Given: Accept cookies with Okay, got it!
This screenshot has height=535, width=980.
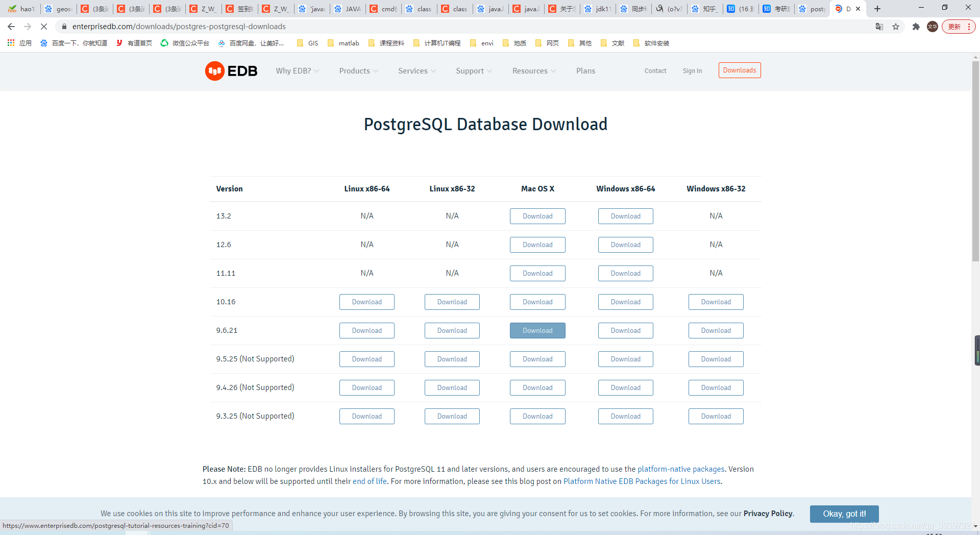Looking at the screenshot, I should click(844, 514).
